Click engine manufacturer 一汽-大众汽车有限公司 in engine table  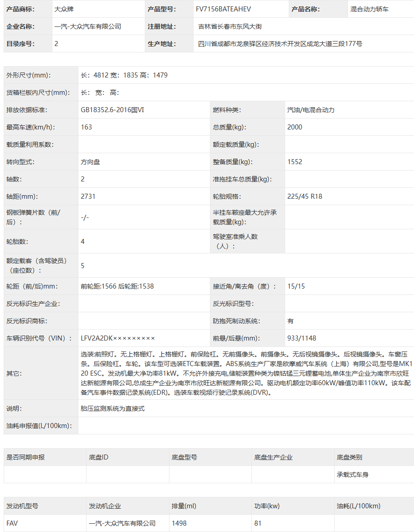[123, 523]
